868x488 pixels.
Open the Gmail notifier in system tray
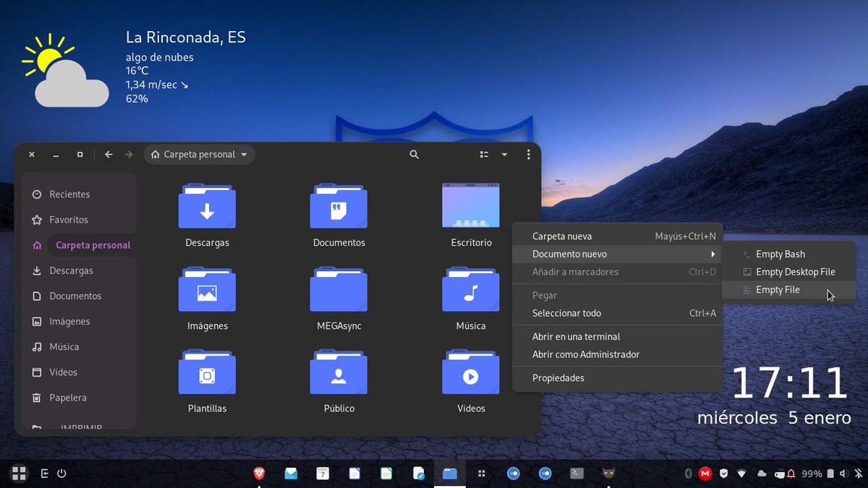[705, 473]
